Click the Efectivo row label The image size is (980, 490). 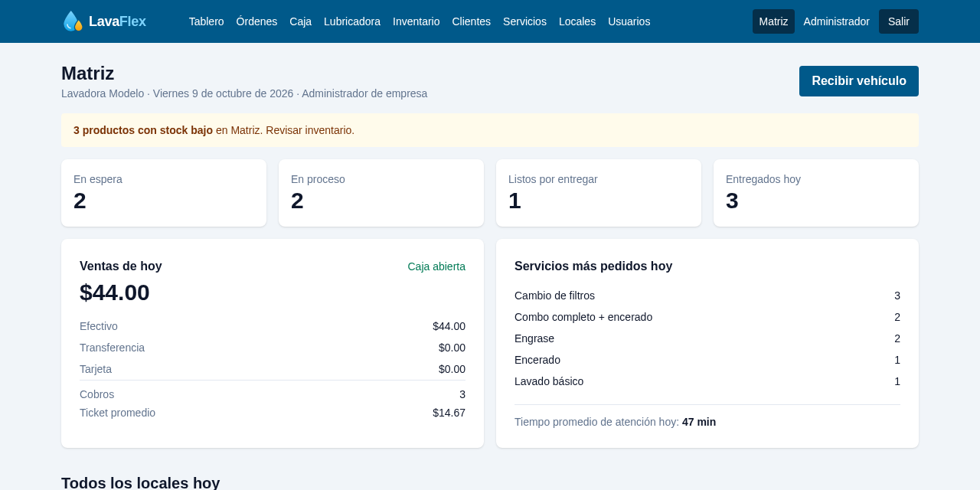click(99, 326)
